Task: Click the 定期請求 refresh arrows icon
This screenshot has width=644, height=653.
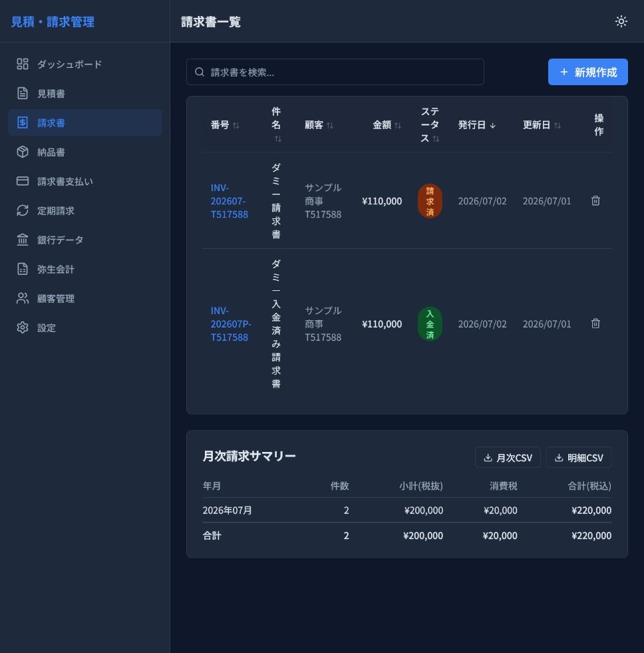Action: point(23,210)
